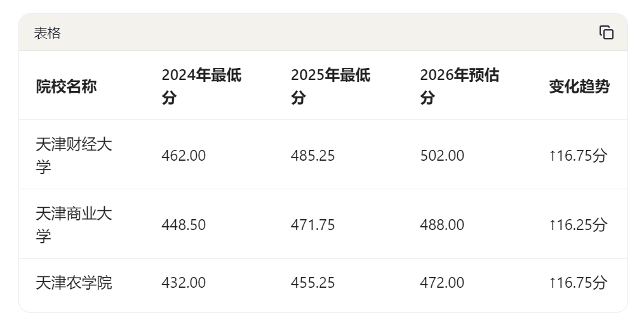Click the 448.50 score cell
644x324 pixels.
(x=184, y=225)
